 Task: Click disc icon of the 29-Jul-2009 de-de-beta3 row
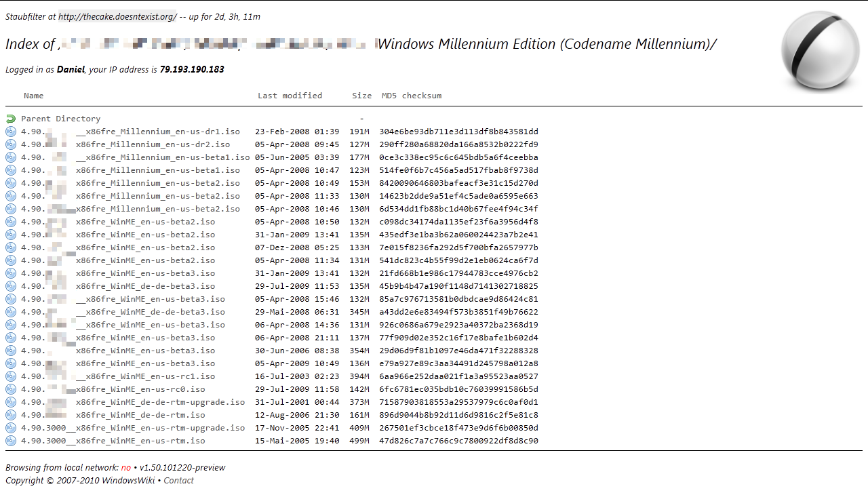tap(10, 286)
